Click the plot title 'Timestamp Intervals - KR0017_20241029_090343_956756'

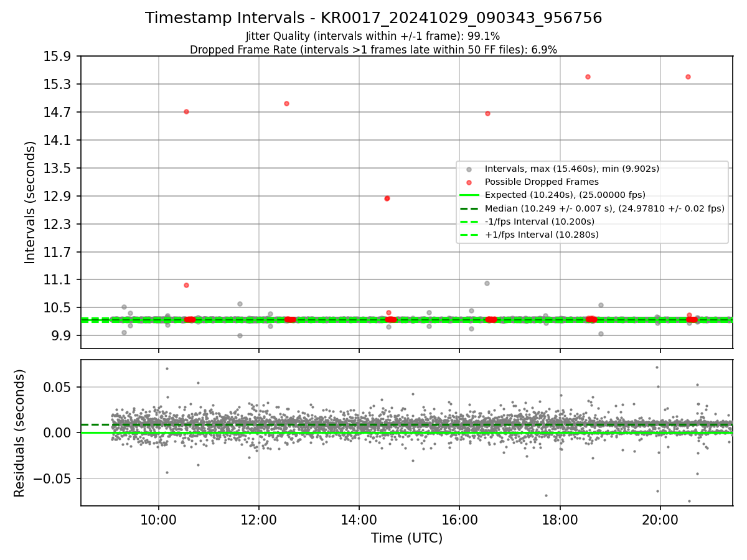coord(374,18)
